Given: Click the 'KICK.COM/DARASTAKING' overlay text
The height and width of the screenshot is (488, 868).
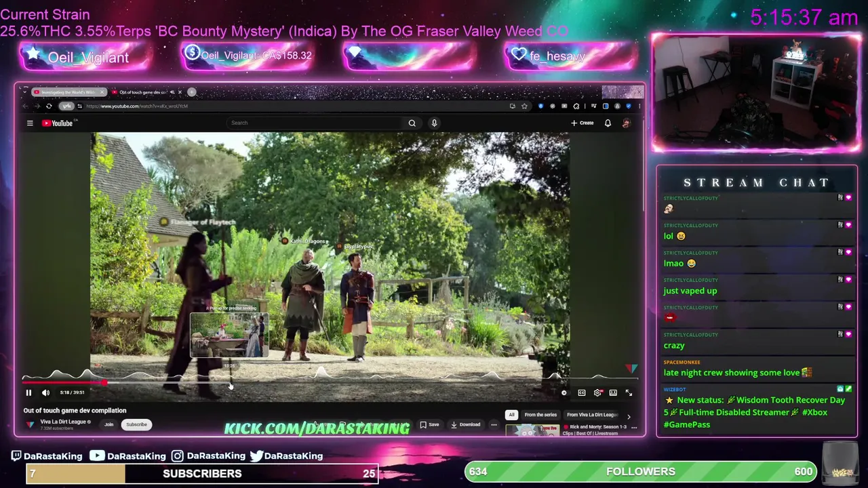Looking at the screenshot, I should (317, 428).
